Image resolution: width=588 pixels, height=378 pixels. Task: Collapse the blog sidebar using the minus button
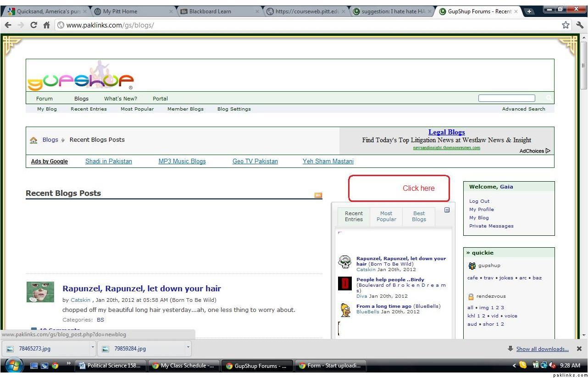click(x=447, y=210)
